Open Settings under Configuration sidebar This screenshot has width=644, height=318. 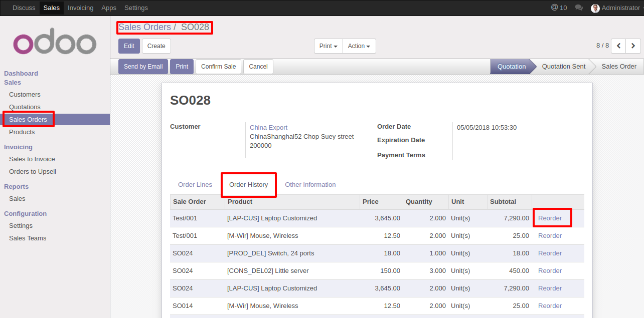pos(21,226)
